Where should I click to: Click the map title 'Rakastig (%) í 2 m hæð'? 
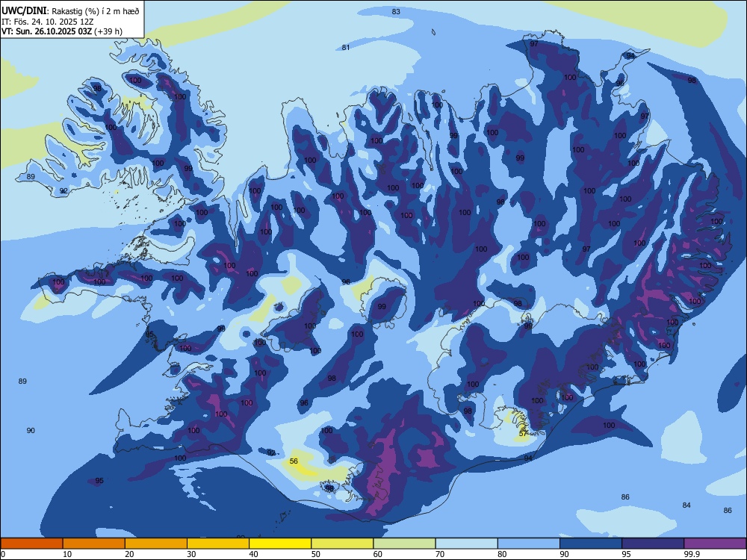pyautogui.click(x=96, y=11)
